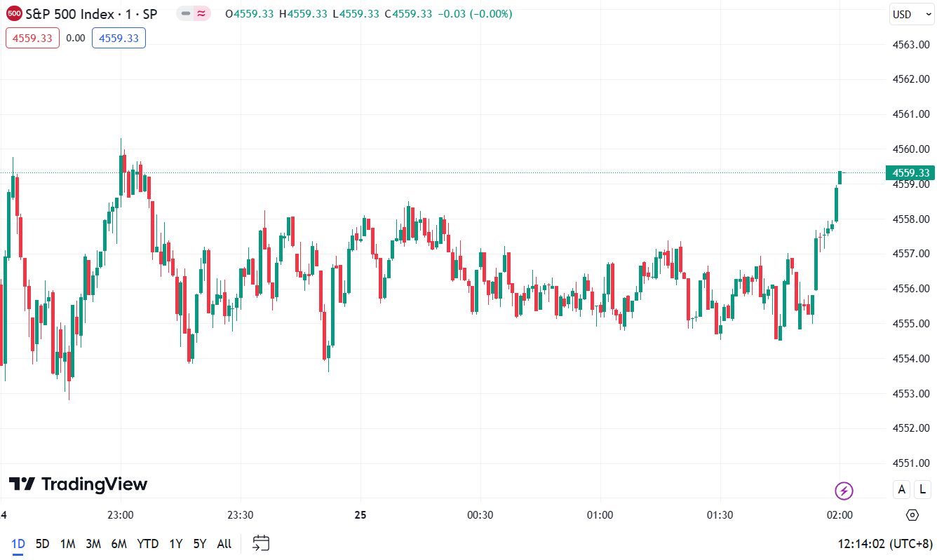The width and height of the screenshot is (937, 560).
Task: Switch to the 1M timeframe
Action: point(68,543)
